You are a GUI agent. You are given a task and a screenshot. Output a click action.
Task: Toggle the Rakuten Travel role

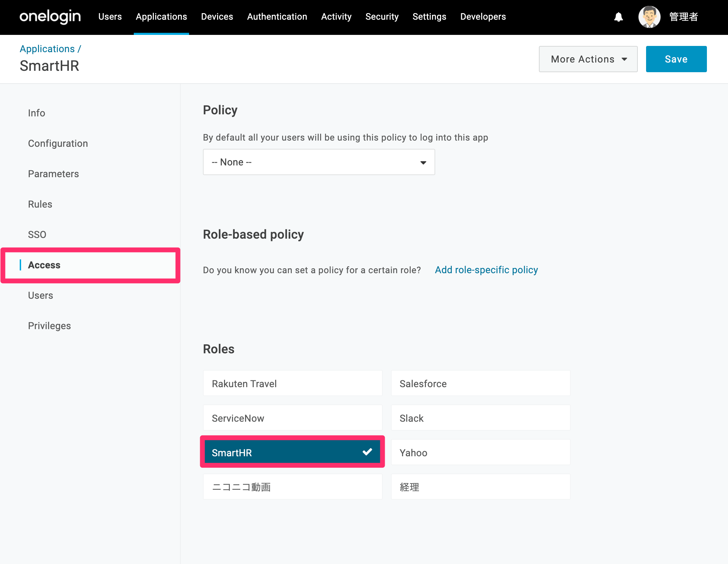pos(292,383)
